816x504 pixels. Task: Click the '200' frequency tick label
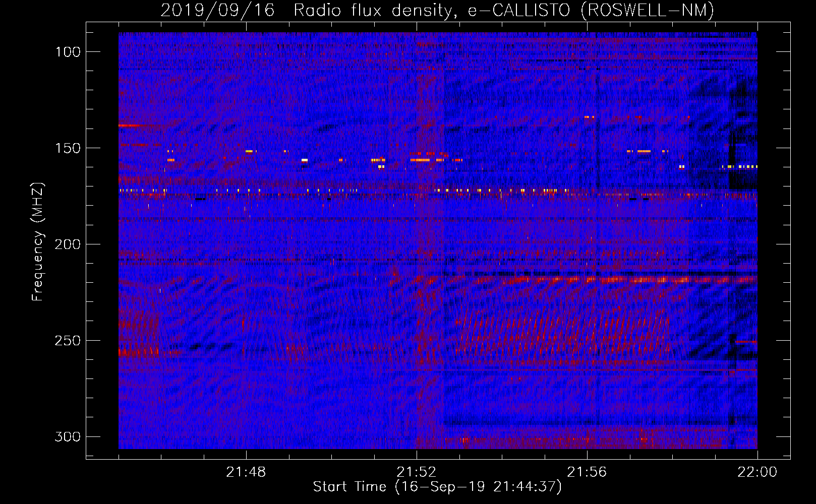click(68, 244)
